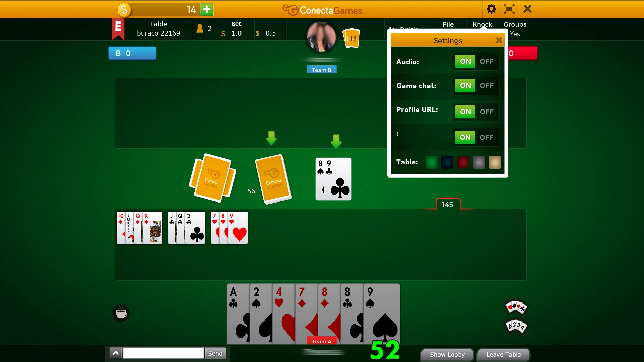Click the coffee cup icon bottom left
Screen dimensions: 644x362
[122, 313]
